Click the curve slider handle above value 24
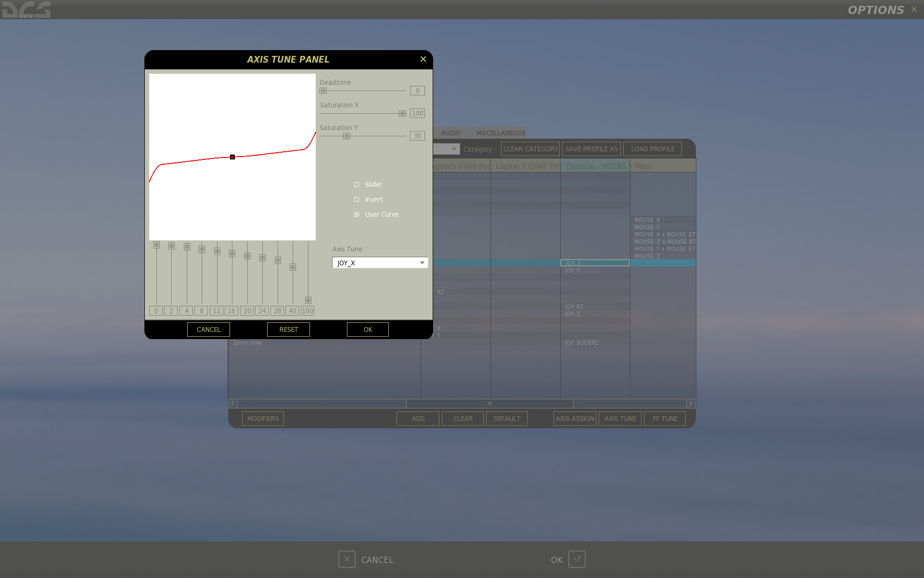Screen dimensions: 924x578 coord(262,258)
